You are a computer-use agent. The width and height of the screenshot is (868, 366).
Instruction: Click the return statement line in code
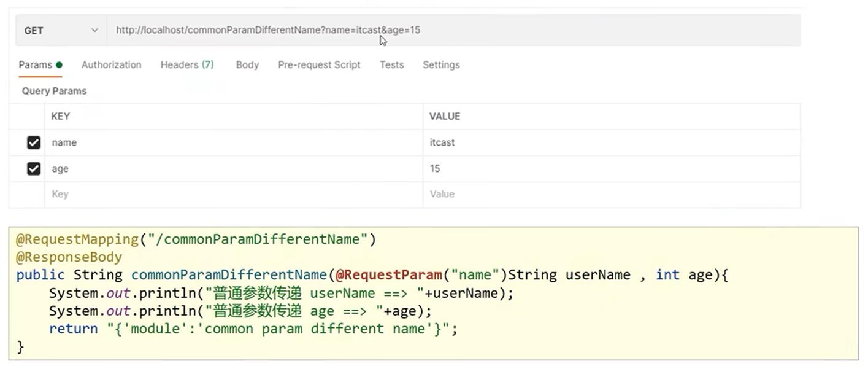[253, 329]
